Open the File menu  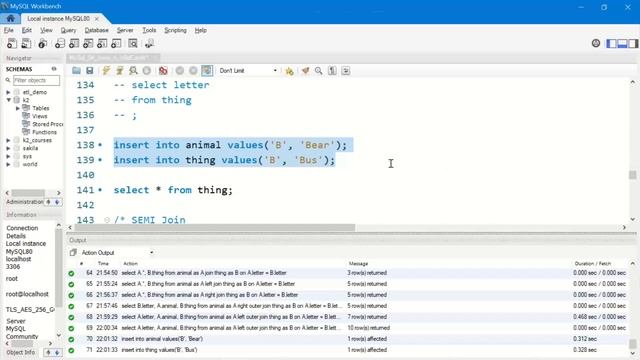pyautogui.click(x=9, y=30)
